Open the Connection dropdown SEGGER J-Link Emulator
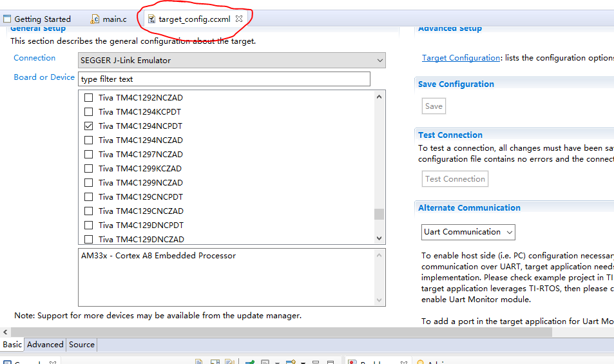 pyautogui.click(x=232, y=61)
